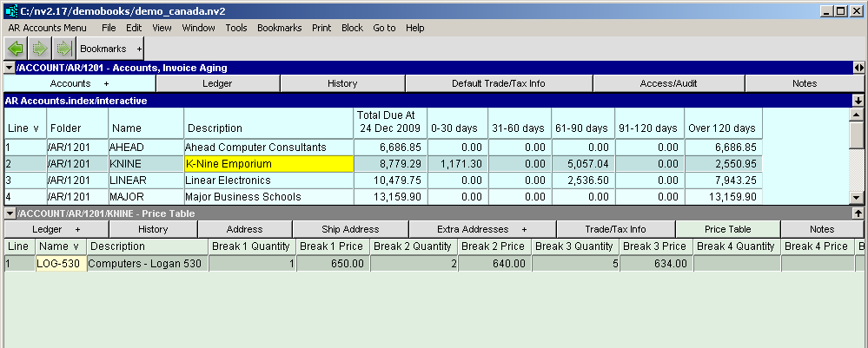Open the AR Accounts Menu

coord(47,28)
